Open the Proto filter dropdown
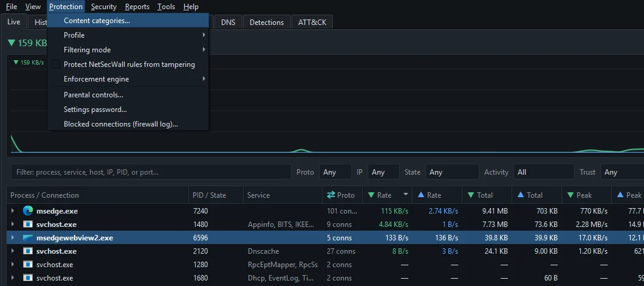Viewport: 644px width, 286px height. (x=335, y=172)
